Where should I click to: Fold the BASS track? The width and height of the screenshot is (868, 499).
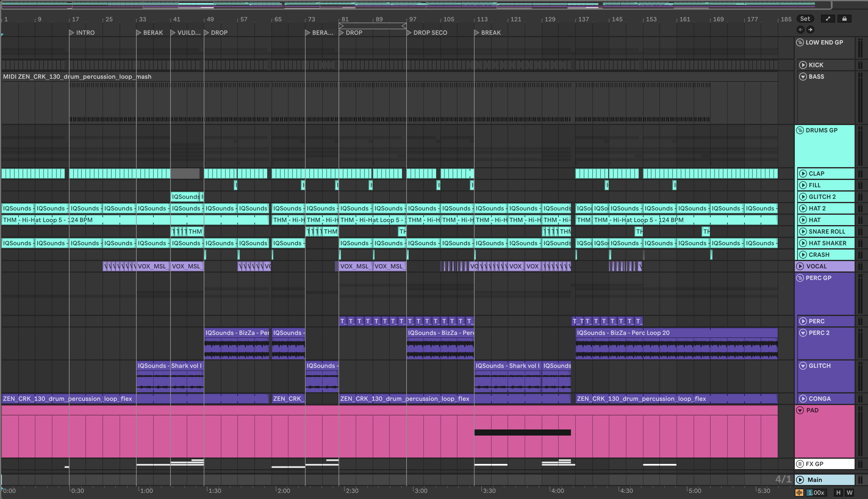pos(803,77)
